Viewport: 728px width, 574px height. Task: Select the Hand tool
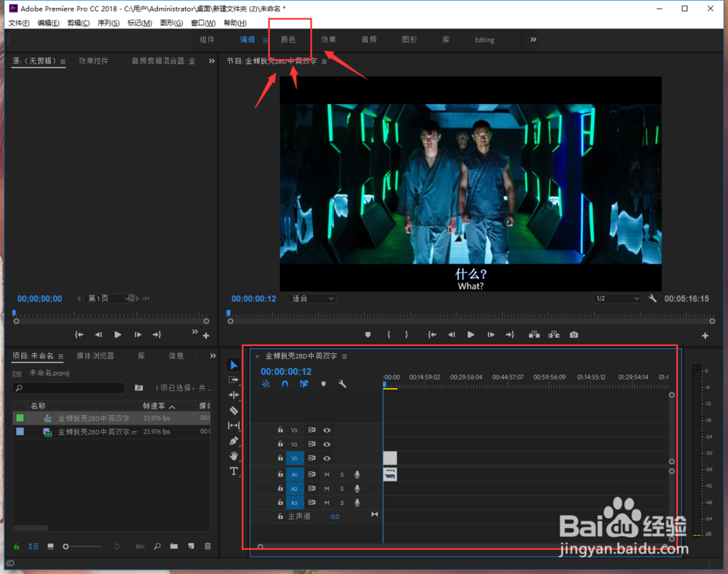(x=234, y=456)
